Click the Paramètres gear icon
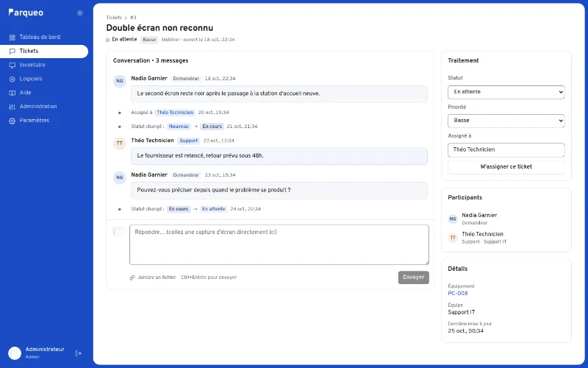Image resolution: width=588 pixels, height=368 pixels. (x=12, y=121)
